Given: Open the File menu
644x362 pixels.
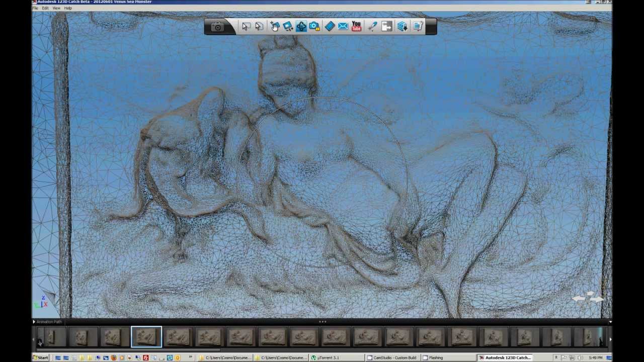Looking at the screenshot, I should coord(35,8).
